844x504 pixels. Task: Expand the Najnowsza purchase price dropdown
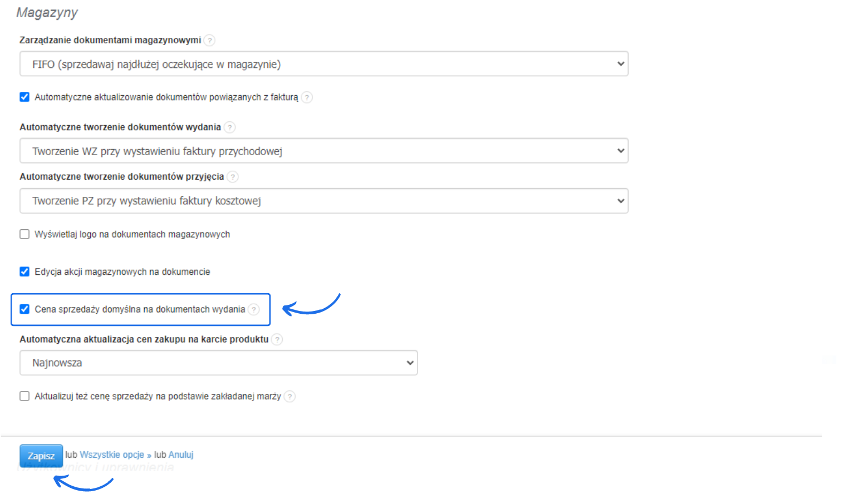[218, 363]
